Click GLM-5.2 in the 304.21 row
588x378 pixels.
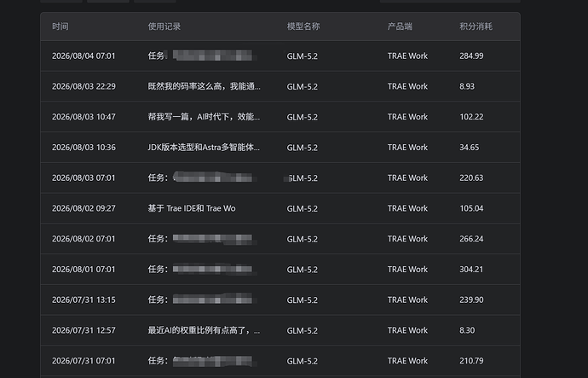[x=303, y=270]
